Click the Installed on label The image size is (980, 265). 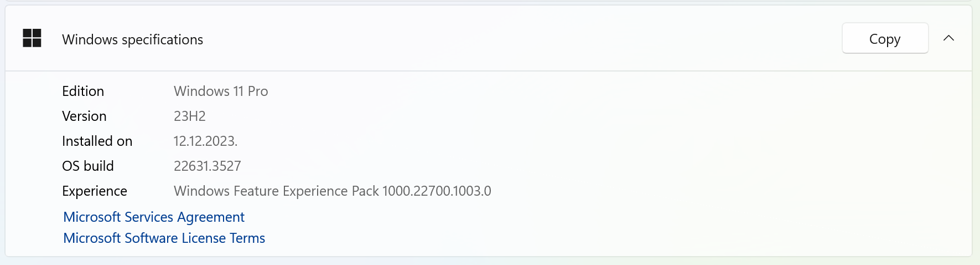click(x=97, y=141)
